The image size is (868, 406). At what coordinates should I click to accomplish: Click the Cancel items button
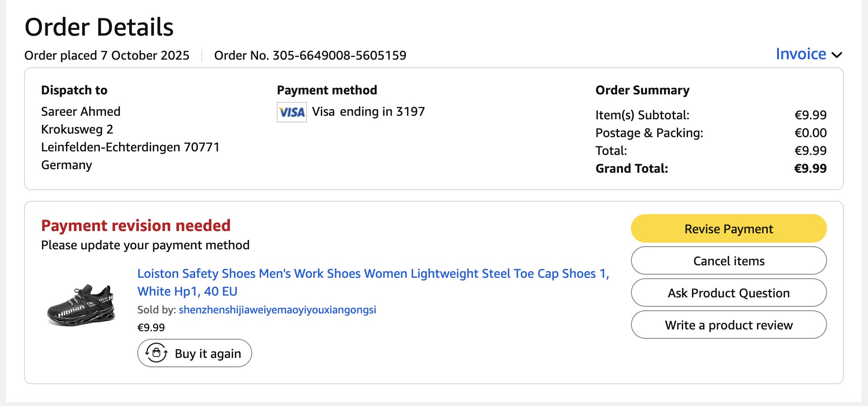(x=729, y=261)
